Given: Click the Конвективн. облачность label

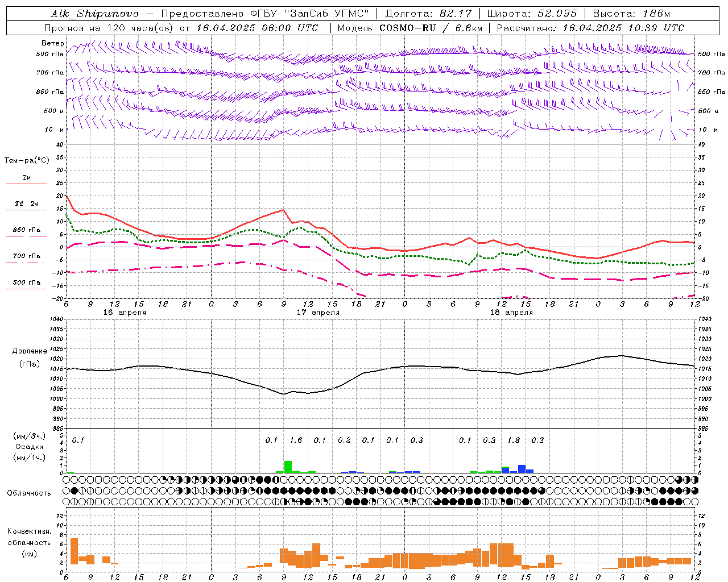Looking at the screenshot, I should [29, 537].
